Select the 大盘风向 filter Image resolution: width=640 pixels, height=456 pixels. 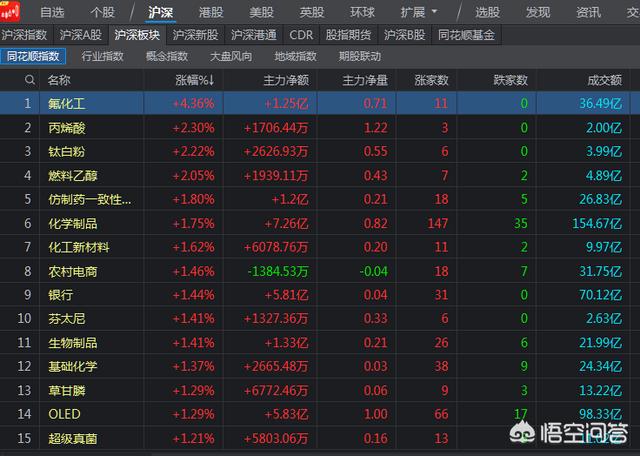pyautogui.click(x=231, y=56)
